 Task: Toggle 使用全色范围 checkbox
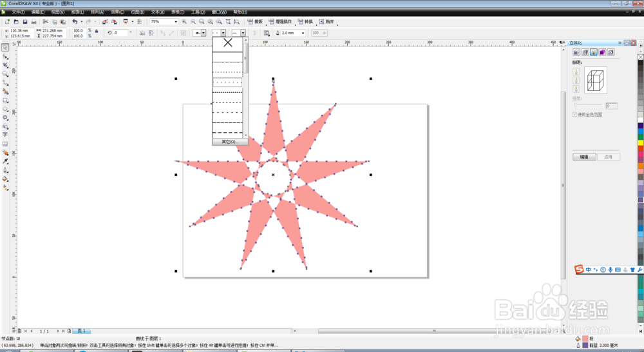point(575,114)
